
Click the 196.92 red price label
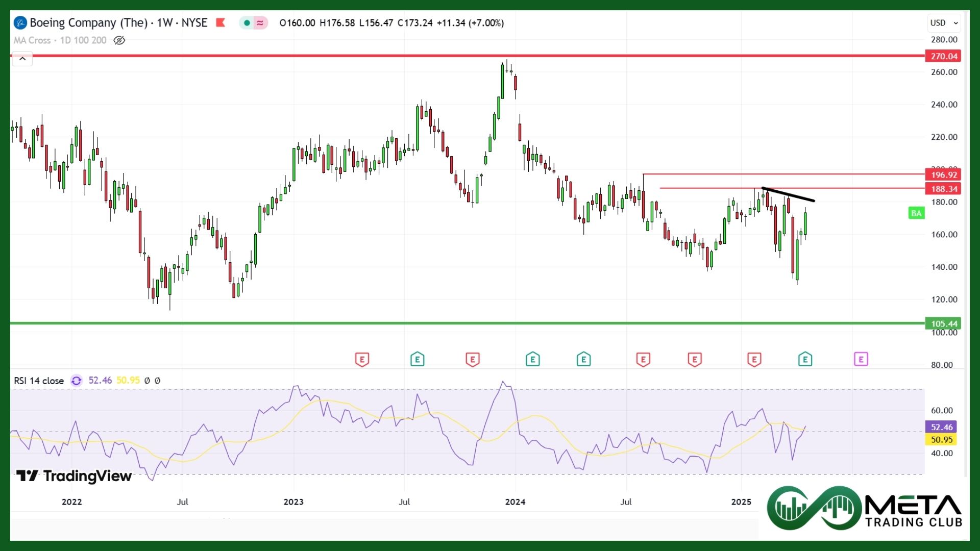tap(943, 174)
